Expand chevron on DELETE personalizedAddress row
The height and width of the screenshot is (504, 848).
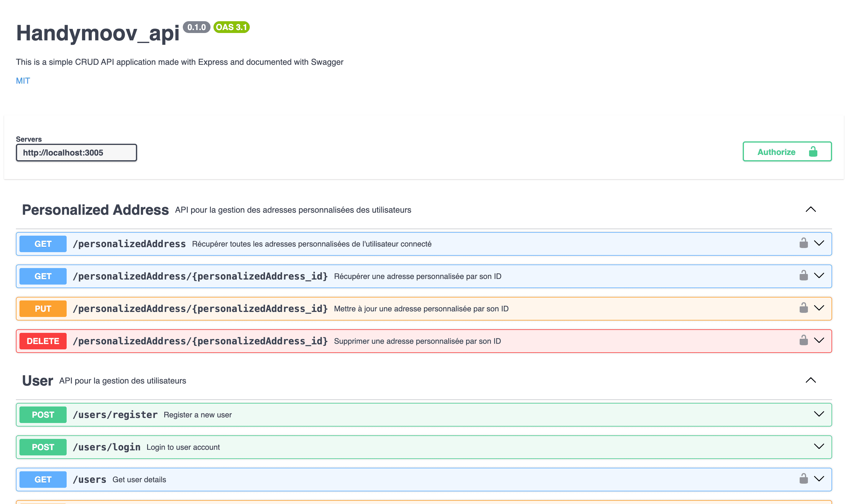(819, 340)
